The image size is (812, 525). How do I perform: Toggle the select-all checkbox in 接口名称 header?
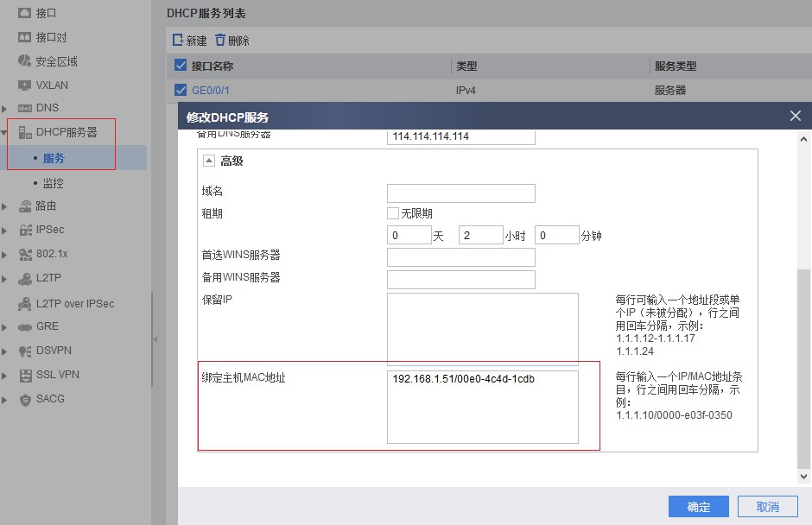[181, 66]
